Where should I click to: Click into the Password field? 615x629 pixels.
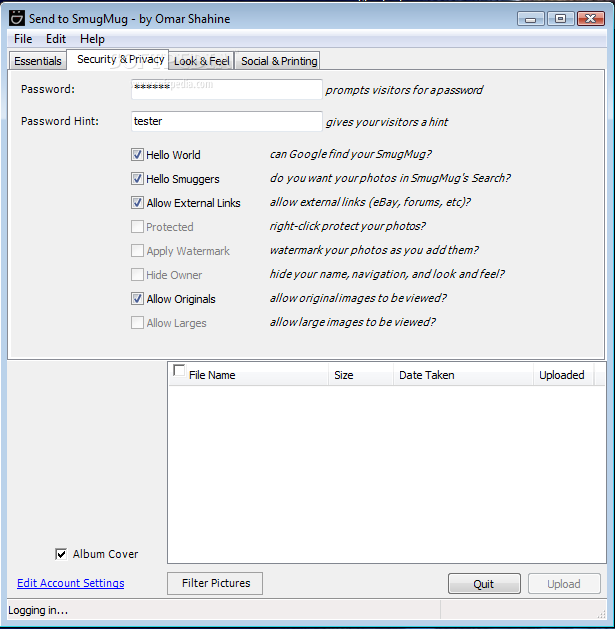tap(227, 89)
